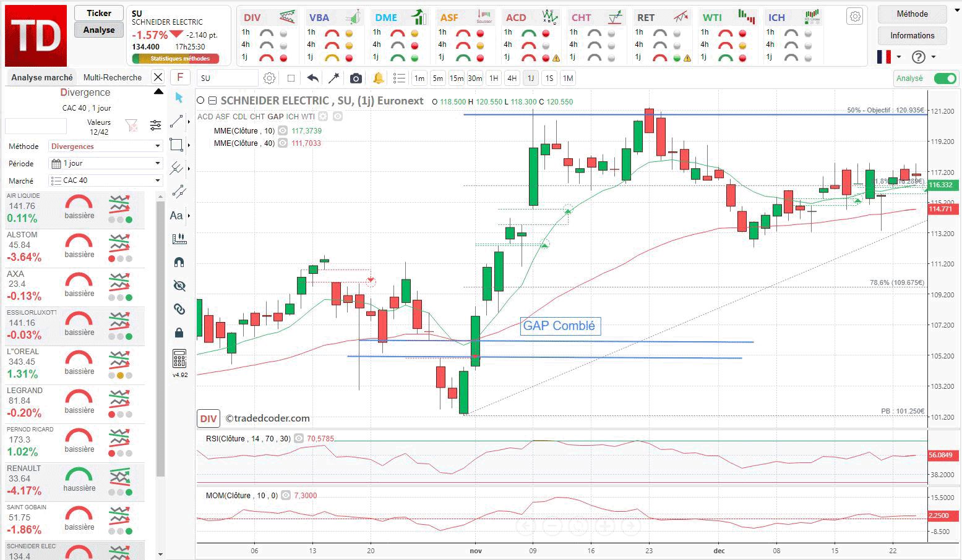Image resolution: width=962 pixels, height=560 pixels.
Task: Open the settings gear near Méthode button
Action: [855, 17]
